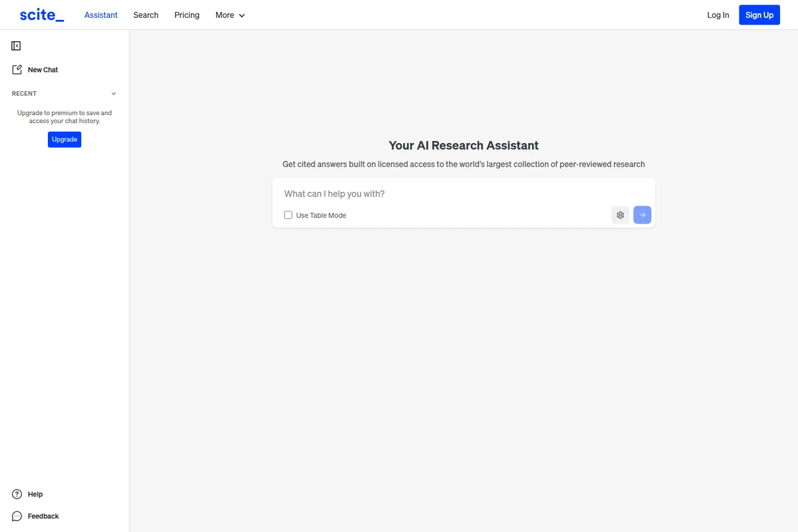The width and height of the screenshot is (798, 532).
Task: Collapse the RECENT section chevron
Action: pyautogui.click(x=113, y=93)
